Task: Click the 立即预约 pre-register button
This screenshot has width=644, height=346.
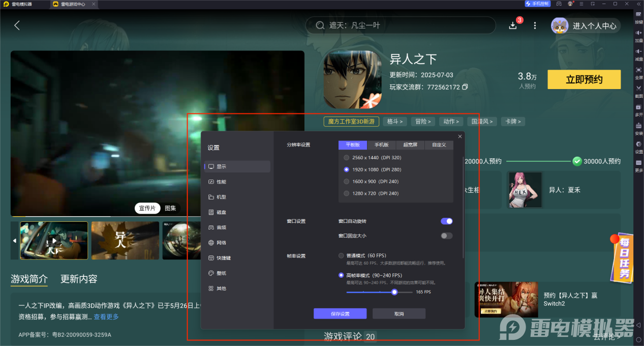Action: tap(584, 80)
